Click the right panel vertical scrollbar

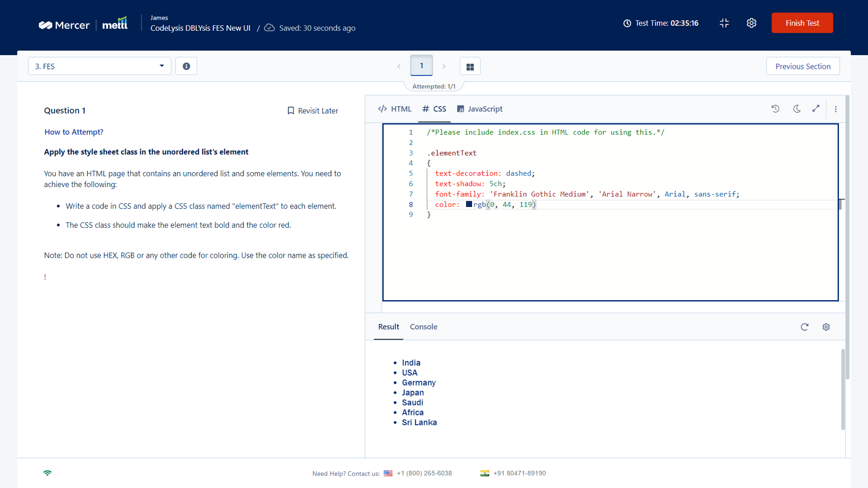click(848, 237)
